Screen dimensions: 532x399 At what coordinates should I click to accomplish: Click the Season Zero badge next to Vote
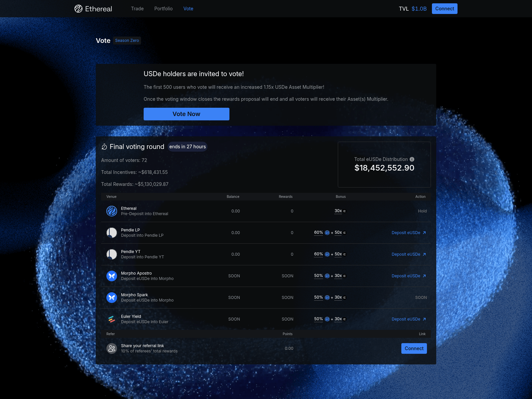pyautogui.click(x=127, y=40)
